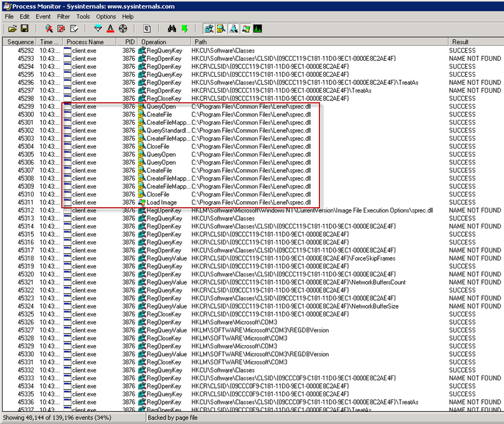The height and width of the screenshot is (424, 504).
Task: Click the Save floppy disk icon
Action: (24, 28)
